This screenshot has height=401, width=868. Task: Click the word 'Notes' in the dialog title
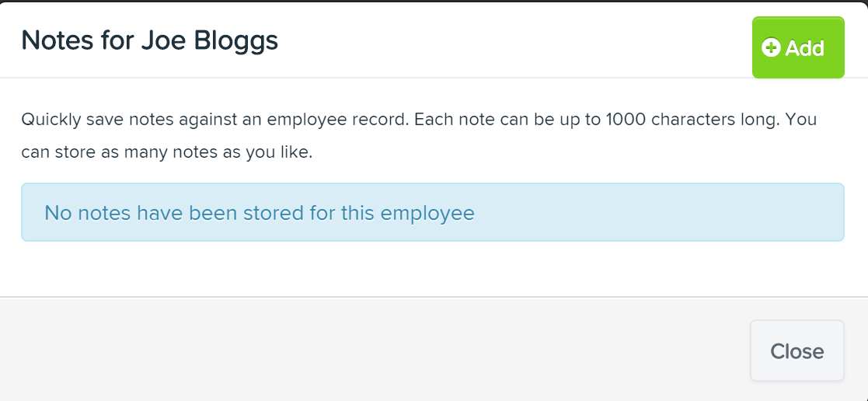(57, 41)
